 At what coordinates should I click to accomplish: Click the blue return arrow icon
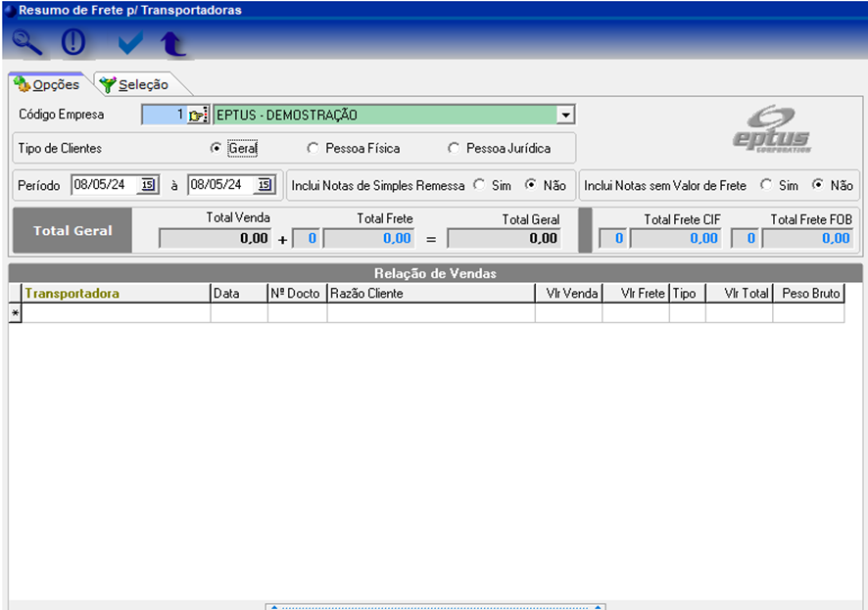[173, 43]
